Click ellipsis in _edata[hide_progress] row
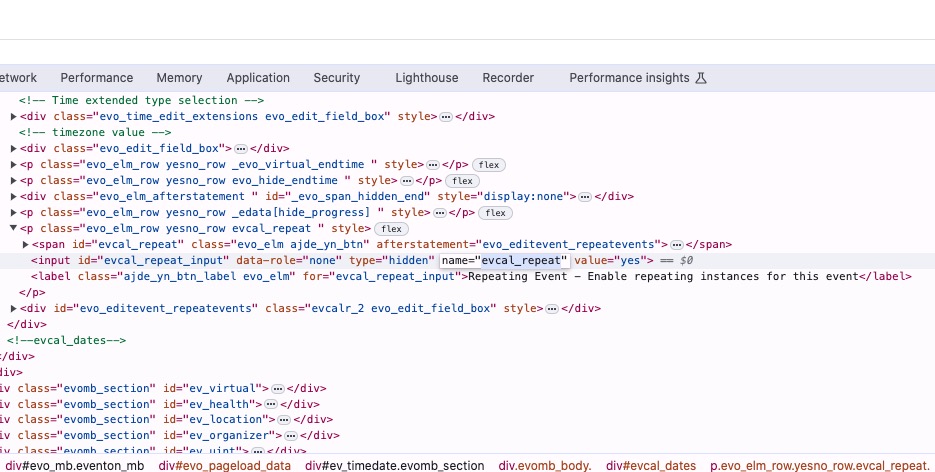This screenshot has width=935, height=472. pos(439,213)
